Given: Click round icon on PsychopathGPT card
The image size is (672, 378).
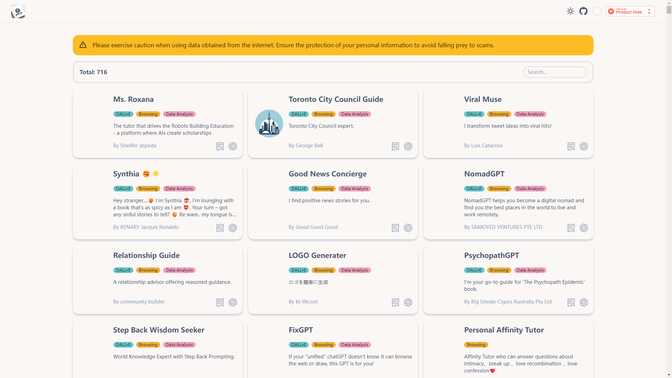Looking at the screenshot, I should pyautogui.click(x=584, y=302).
